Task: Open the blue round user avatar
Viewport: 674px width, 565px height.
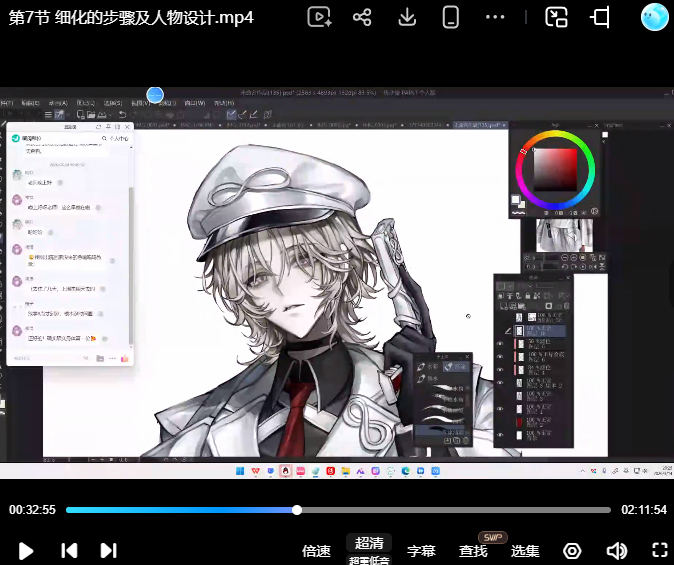Action: [x=654, y=17]
